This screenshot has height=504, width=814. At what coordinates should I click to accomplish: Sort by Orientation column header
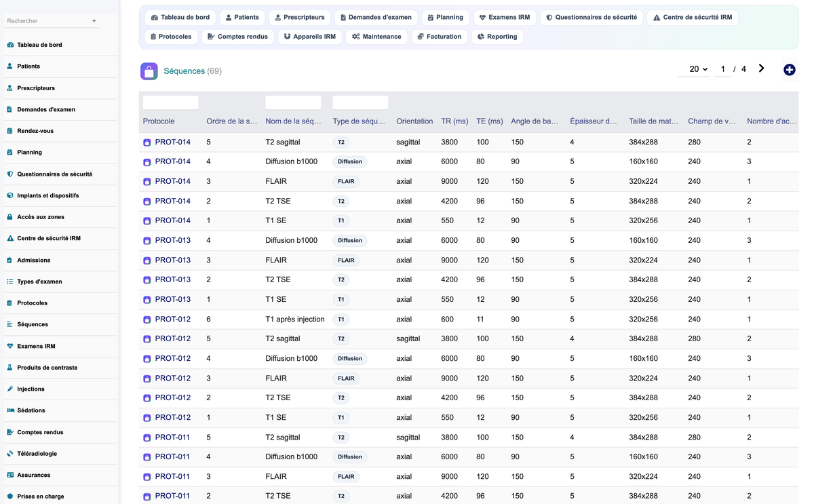pyautogui.click(x=414, y=121)
